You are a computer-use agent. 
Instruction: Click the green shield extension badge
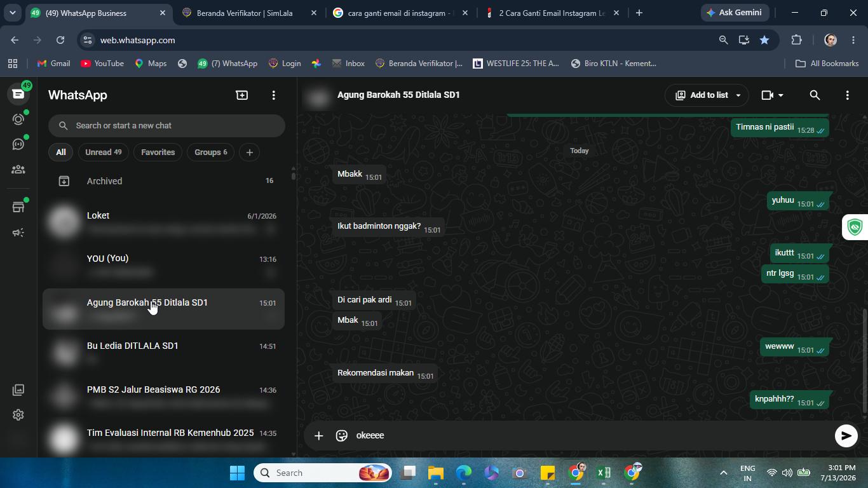point(855,227)
